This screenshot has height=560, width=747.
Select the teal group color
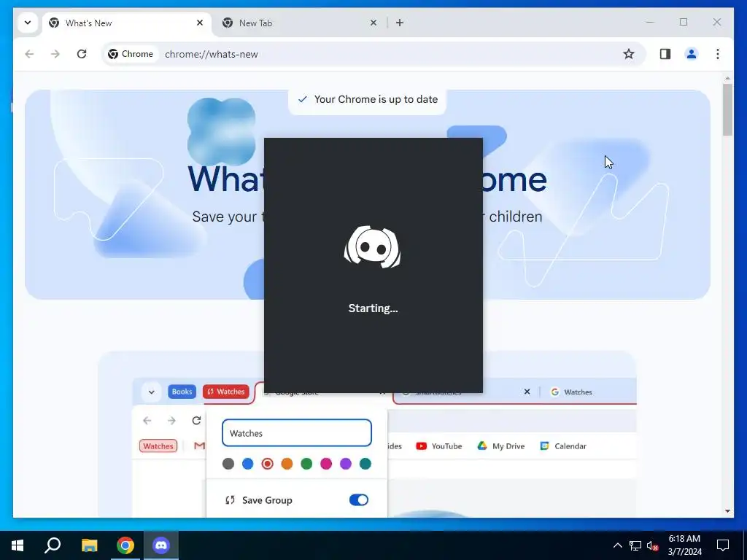pyautogui.click(x=365, y=463)
